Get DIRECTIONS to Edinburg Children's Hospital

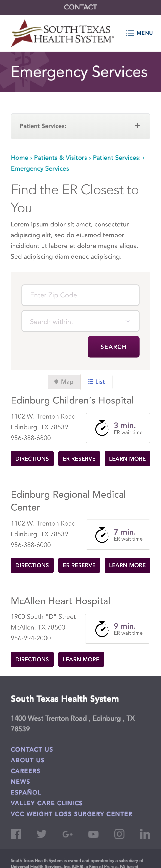[32, 459]
